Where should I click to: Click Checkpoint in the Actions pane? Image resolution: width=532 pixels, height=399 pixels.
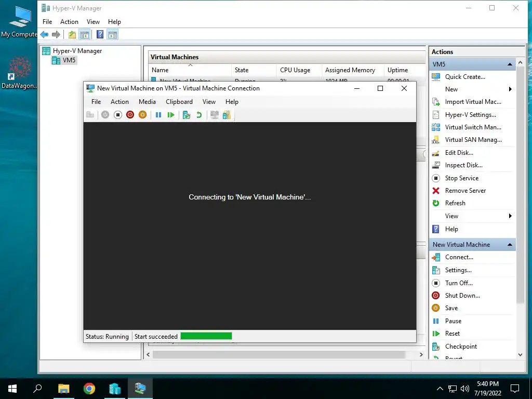pos(461,347)
